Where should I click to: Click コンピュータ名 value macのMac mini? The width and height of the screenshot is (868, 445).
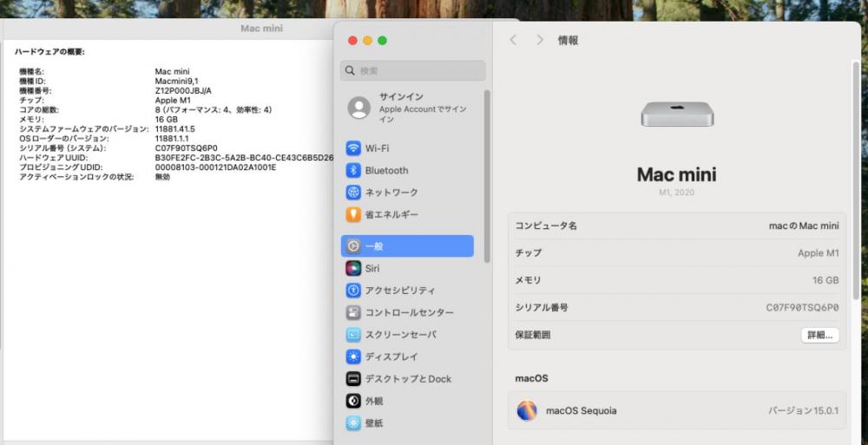pos(804,226)
